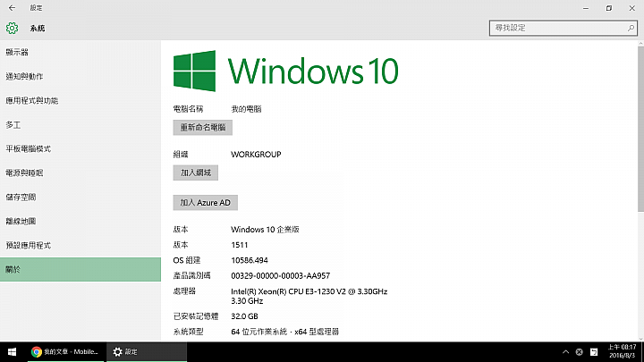Click the 重新命名電腦 button
The width and height of the screenshot is (644, 362).
tap(202, 127)
